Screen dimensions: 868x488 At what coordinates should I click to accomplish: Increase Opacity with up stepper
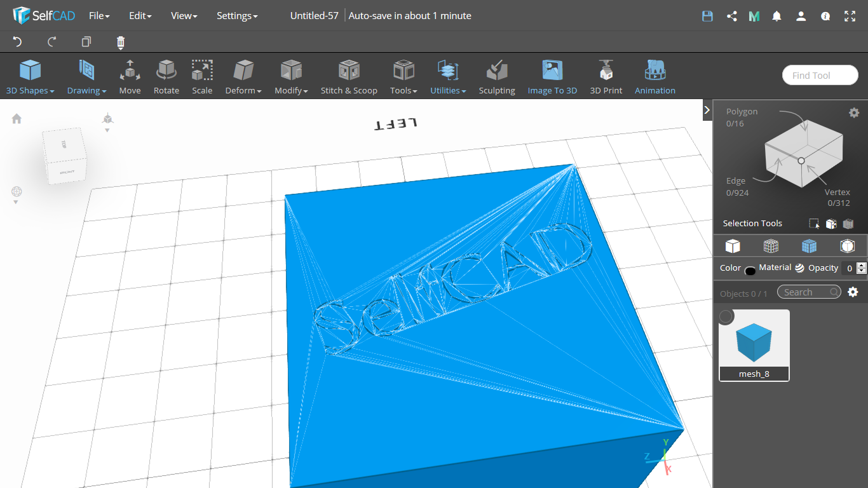[x=862, y=265]
